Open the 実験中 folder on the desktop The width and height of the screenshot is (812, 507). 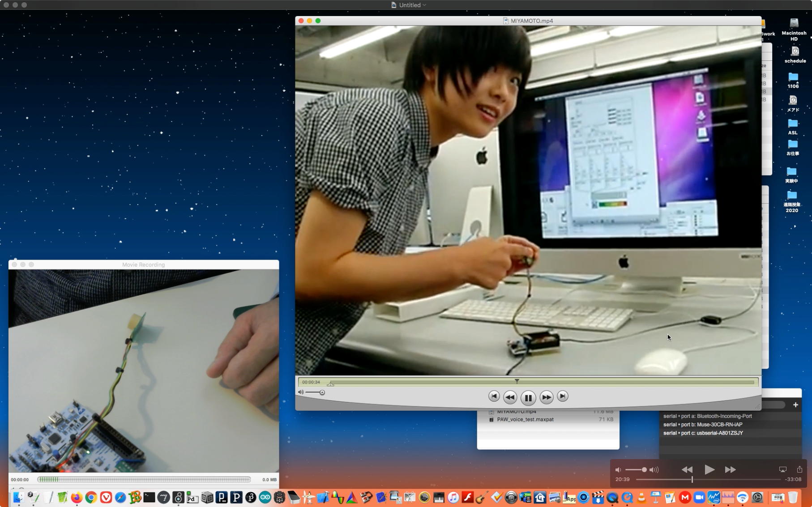click(791, 175)
